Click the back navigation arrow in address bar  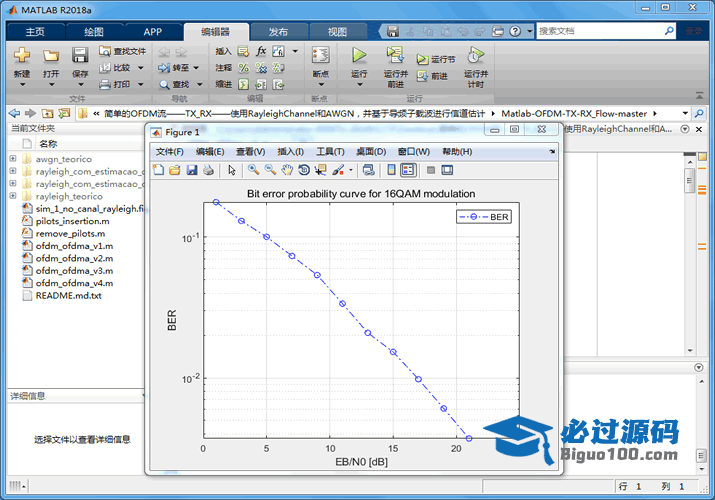click(x=15, y=113)
